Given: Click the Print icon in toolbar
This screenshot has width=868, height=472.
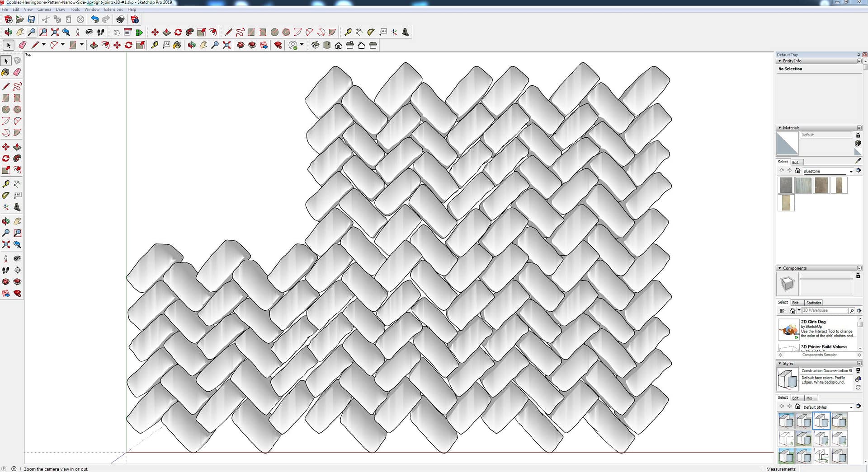Looking at the screenshot, I should coord(120,19).
